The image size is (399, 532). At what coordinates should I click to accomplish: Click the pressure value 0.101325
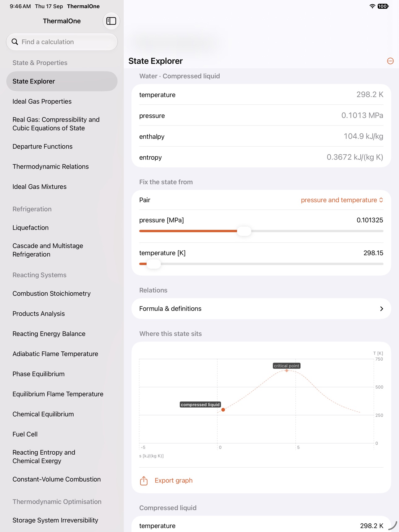[370, 220]
